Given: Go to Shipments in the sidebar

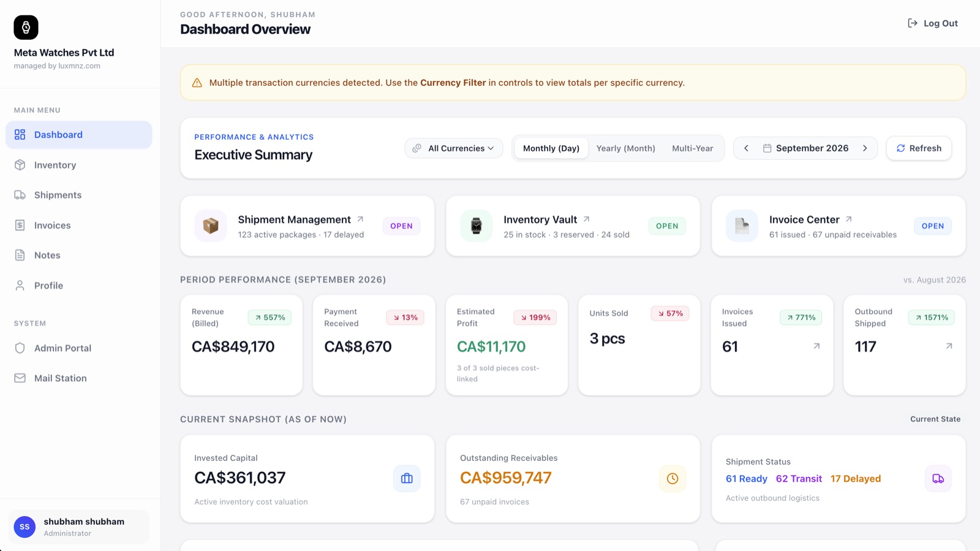Looking at the screenshot, I should point(79,195).
